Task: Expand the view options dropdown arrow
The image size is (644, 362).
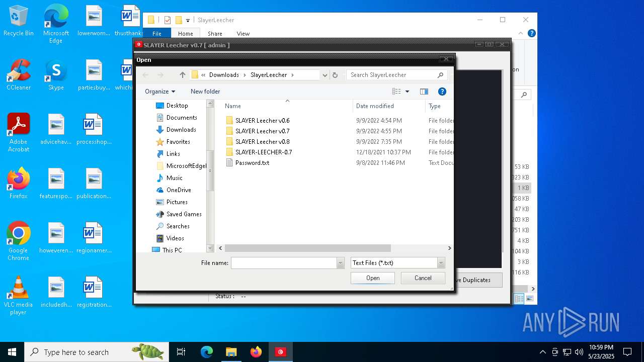Action: pos(407,92)
